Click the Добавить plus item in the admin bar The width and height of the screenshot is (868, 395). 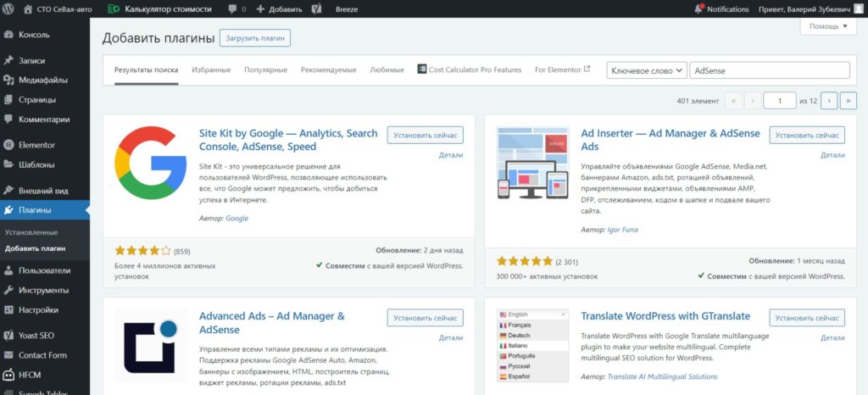point(280,8)
